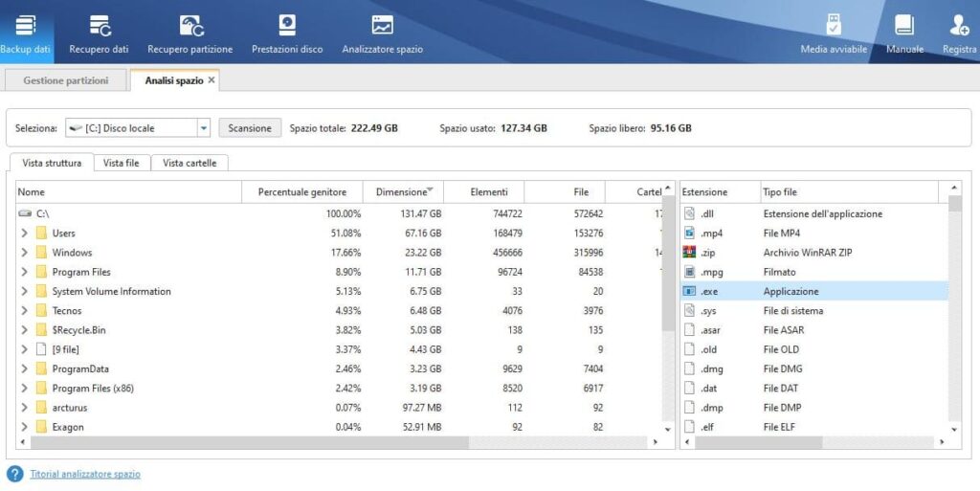Open the disk selection dropdown

204,128
